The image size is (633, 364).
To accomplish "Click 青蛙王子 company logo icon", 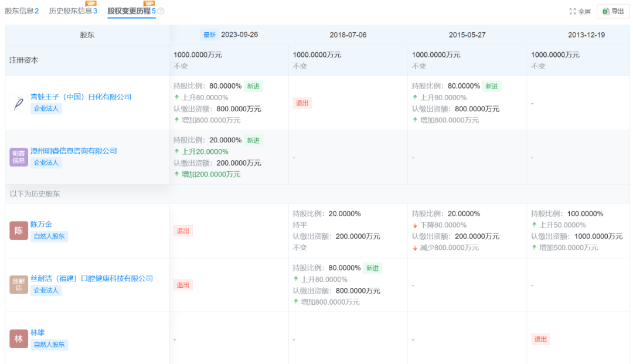I will [x=19, y=103].
